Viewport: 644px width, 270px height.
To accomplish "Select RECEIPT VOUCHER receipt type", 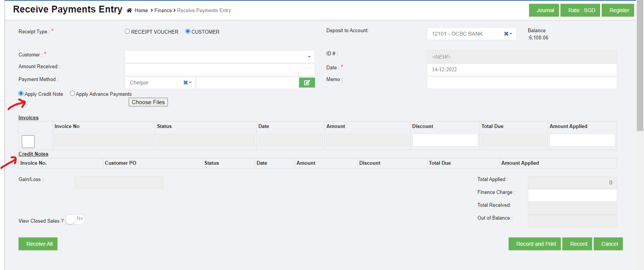I will pos(127,31).
